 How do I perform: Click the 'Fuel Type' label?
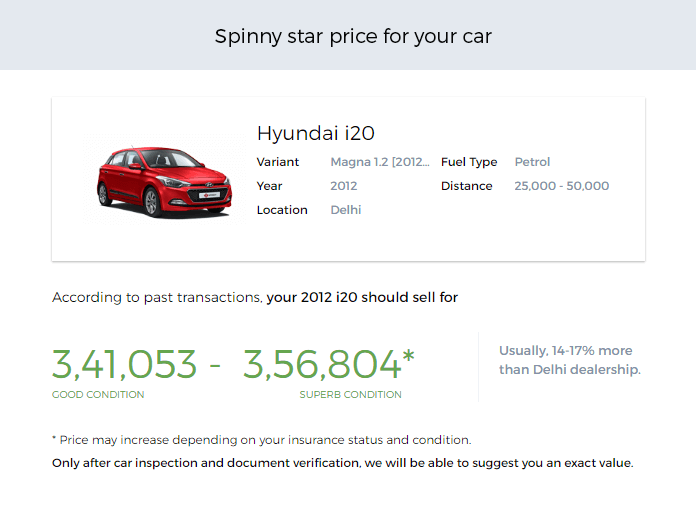468,162
